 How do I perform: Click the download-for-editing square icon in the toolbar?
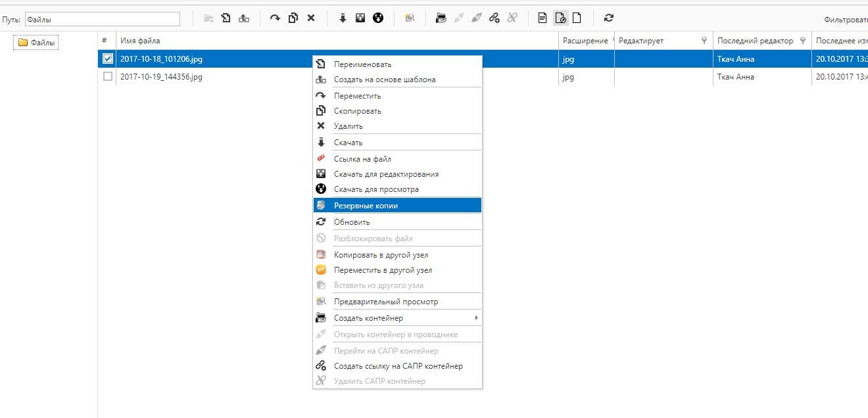pos(360,18)
